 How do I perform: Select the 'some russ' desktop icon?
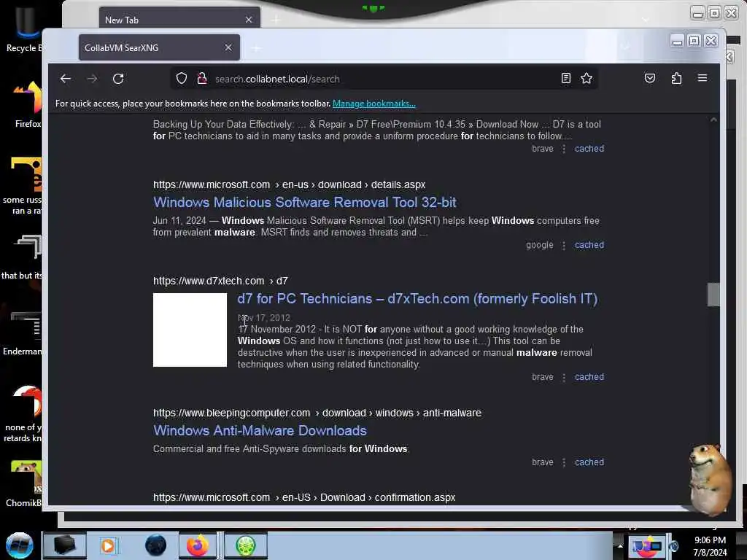[x=22, y=186]
